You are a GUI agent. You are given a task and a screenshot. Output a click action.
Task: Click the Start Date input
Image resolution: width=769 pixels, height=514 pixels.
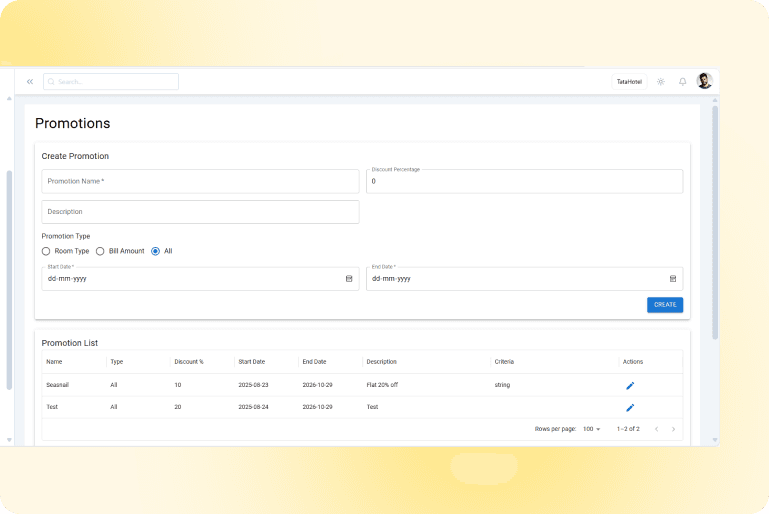(200, 279)
